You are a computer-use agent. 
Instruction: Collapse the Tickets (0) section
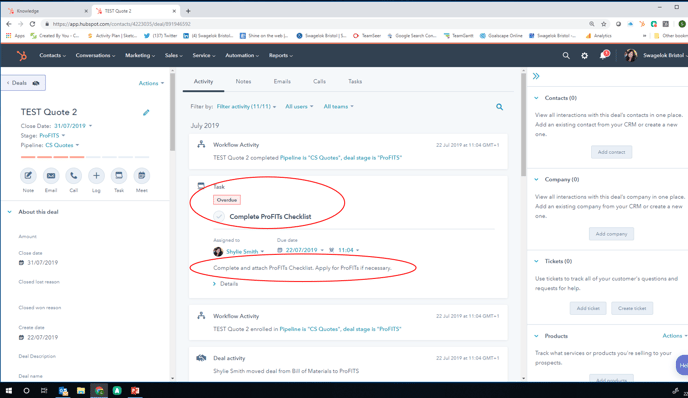click(x=536, y=261)
